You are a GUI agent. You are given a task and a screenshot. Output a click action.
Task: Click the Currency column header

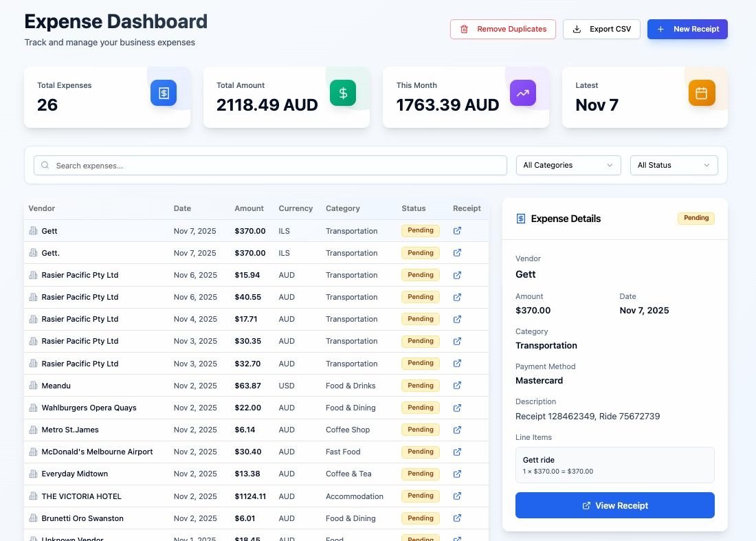(x=296, y=208)
